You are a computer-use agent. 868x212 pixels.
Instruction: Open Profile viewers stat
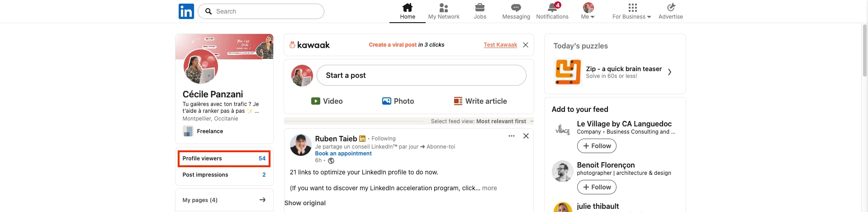coord(224,159)
